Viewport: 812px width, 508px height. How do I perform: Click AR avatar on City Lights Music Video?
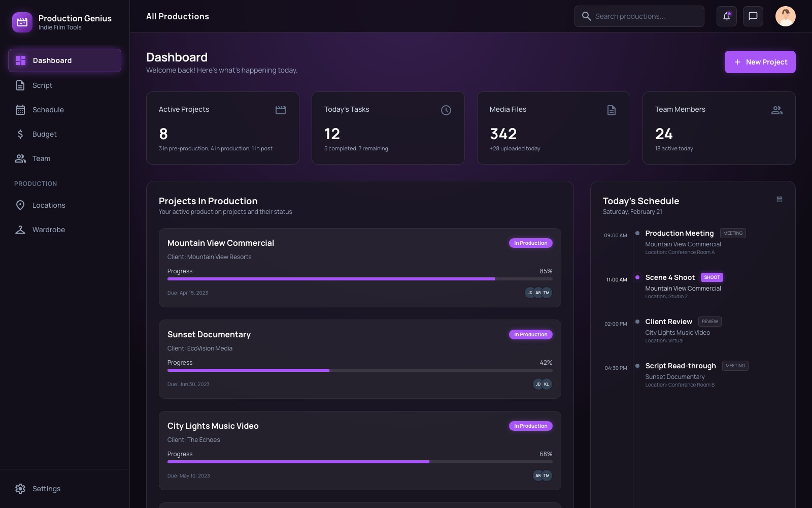pyautogui.click(x=538, y=475)
